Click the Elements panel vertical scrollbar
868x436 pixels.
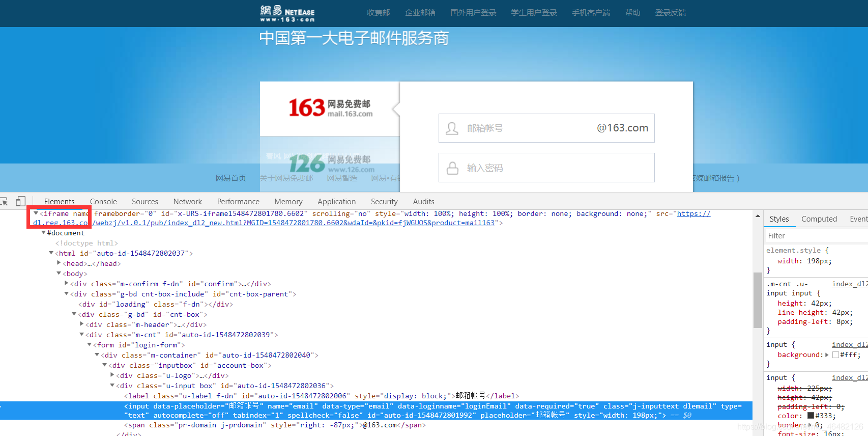tap(757, 301)
